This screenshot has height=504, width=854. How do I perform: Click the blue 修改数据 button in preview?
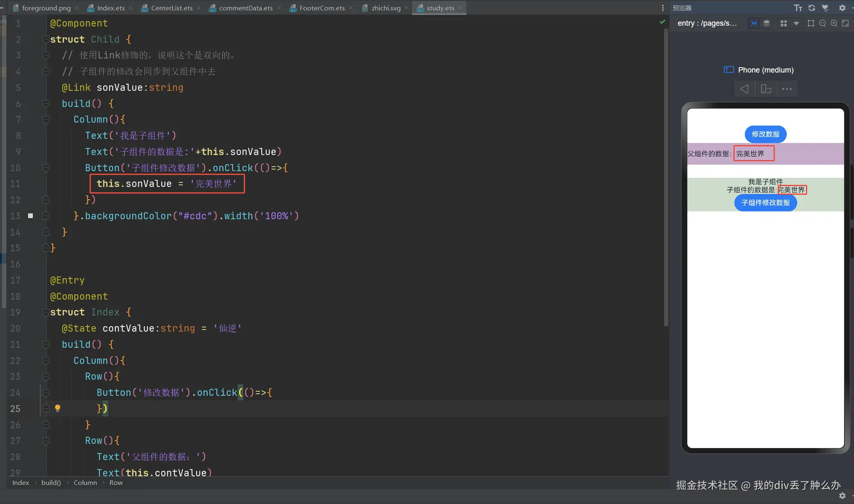pyautogui.click(x=765, y=134)
